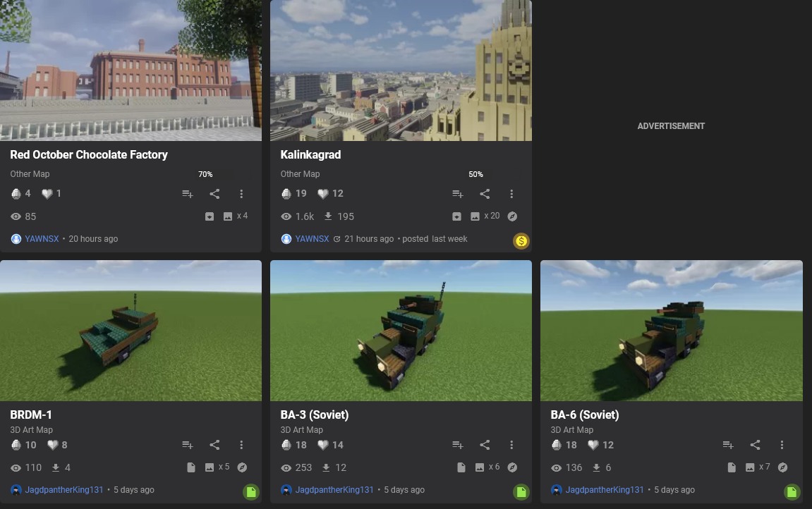The image size is (812, 509).
Task: Click compass icon on BA-6 card
Action: [782, 467]
